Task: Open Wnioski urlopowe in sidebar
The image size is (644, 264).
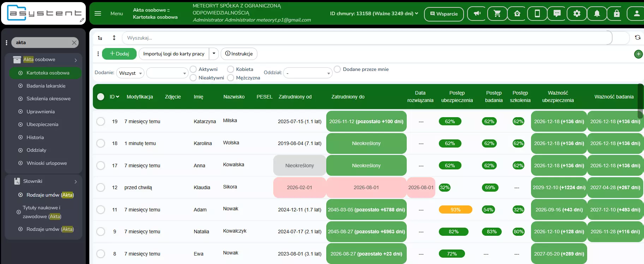Action: 47,163
